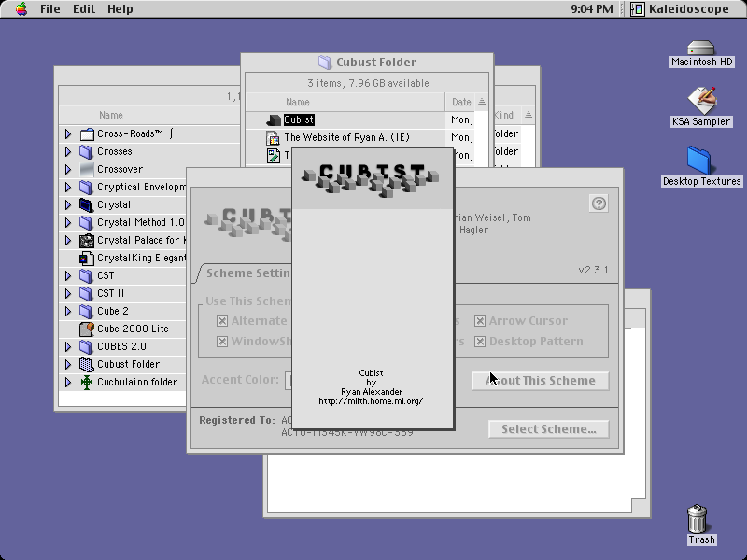
Task: Click the Select Scheme... button
Action: point(549,429)
